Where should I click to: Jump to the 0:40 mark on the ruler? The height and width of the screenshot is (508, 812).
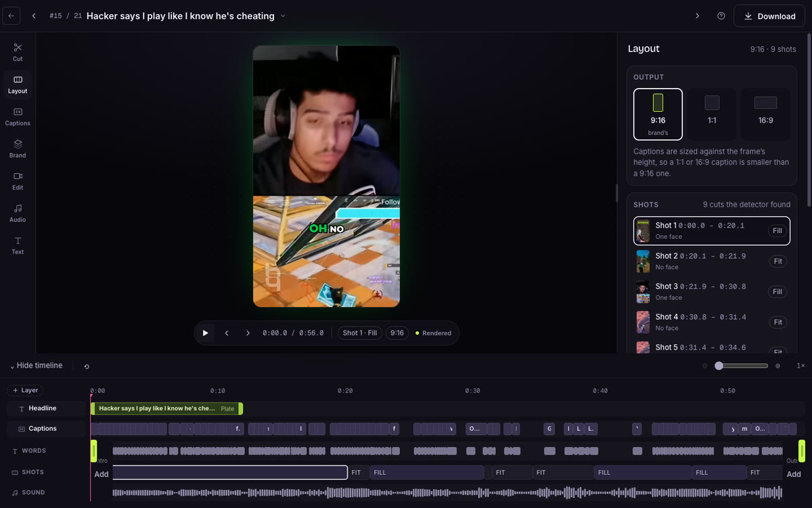[x=600, y=391]
